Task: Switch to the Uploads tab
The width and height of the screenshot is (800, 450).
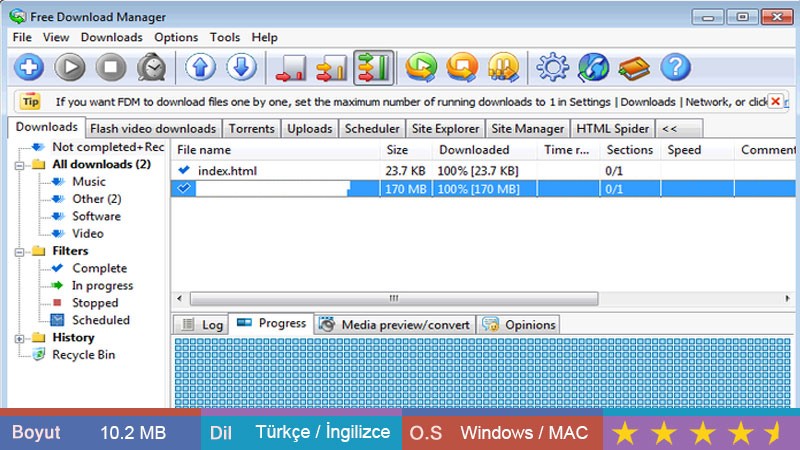Action: coord(309,129)
